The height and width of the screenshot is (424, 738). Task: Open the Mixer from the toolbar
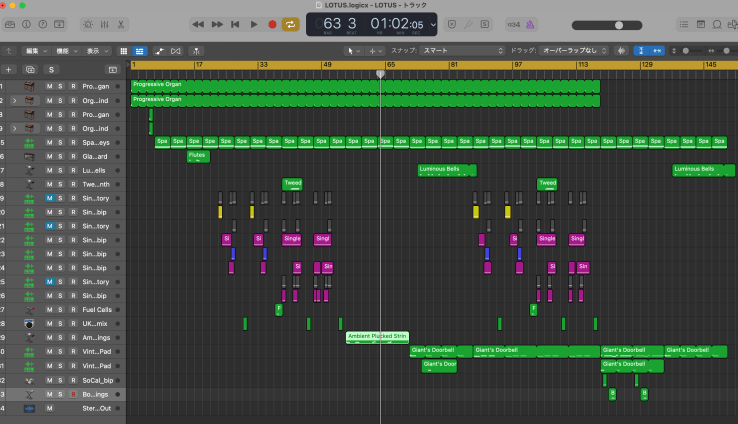pyautogui.click(x=104, y=24)
